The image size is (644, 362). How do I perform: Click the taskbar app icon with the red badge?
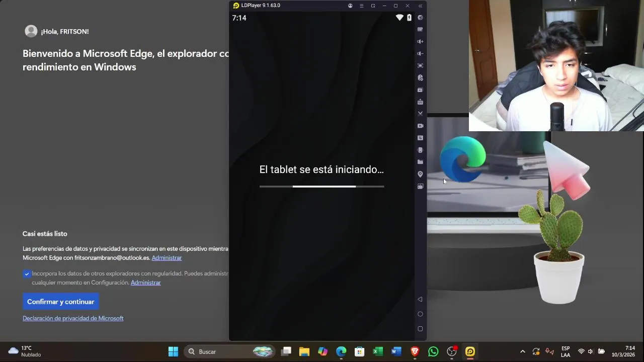pyautogui.click(x=452, y=351)
